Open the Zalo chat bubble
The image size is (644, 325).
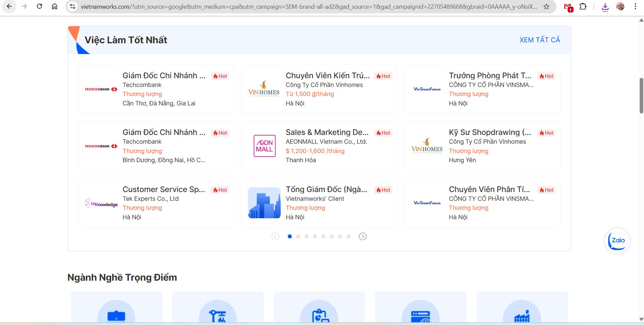pyautogui.click(x=617, y=241)
